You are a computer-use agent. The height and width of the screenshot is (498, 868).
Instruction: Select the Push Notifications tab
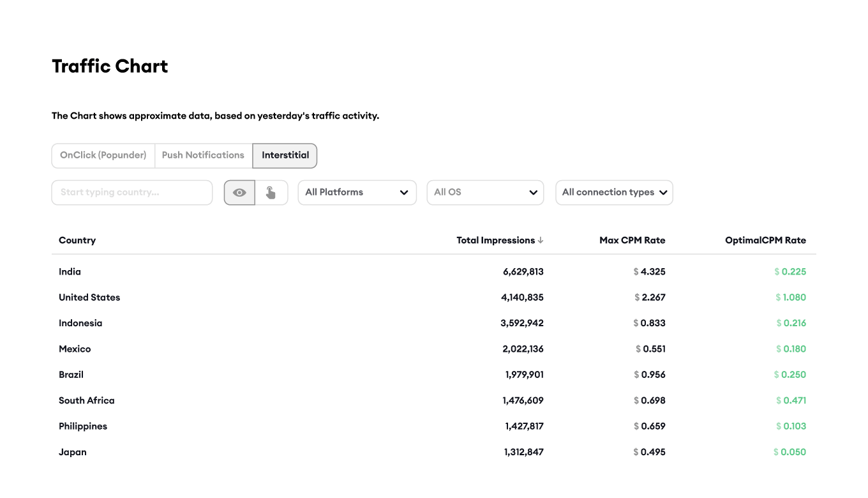point(203,155)
